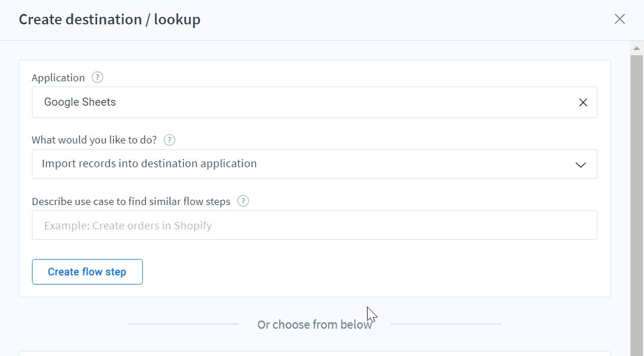
Task: Dismiss the Create destination / lookup dialog
Action: tap(620, 19)
